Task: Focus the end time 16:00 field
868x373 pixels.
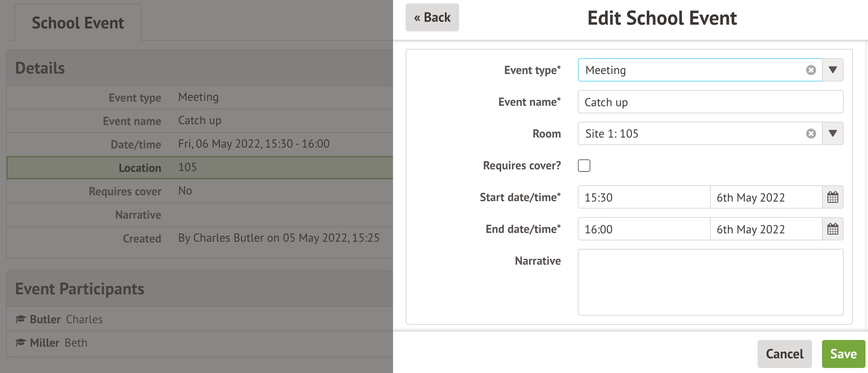Action: click(644, 229)
